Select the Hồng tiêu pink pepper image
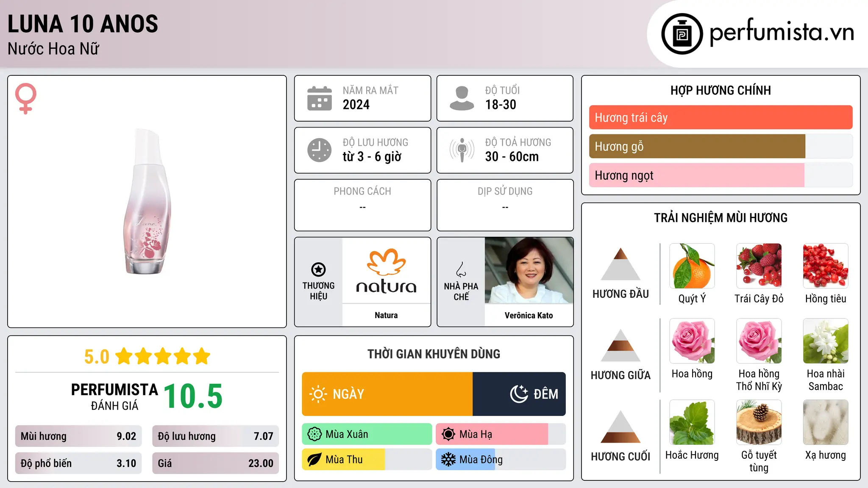Image resolution: width=868 pixels, height=488 pixels. pos(826,266)
